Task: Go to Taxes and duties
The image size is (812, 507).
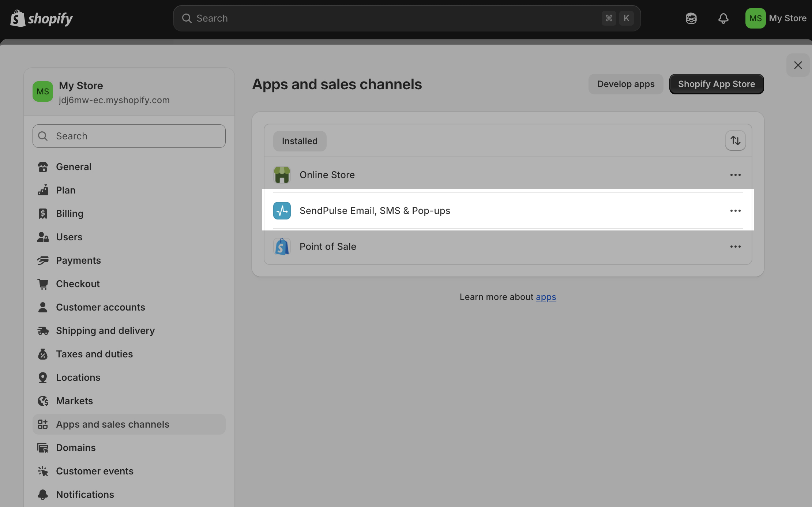Action: coord(129,354)
